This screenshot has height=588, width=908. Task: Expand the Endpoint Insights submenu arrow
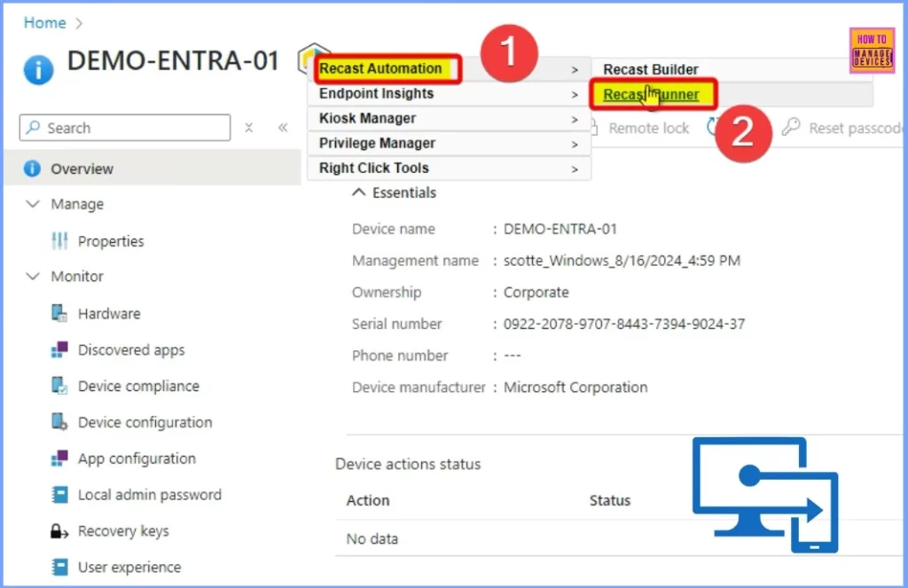[575, 94]
